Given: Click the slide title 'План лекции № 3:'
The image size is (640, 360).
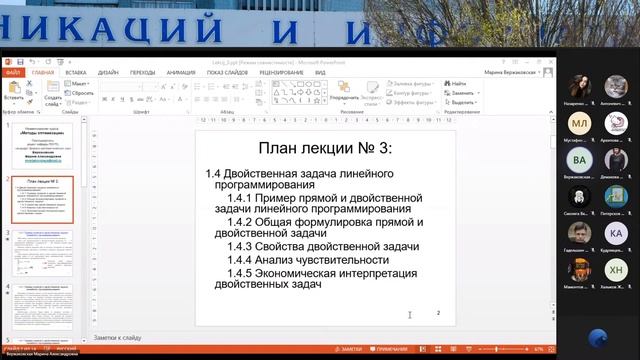Looking at the screenshot, I should tap(325, 148).
